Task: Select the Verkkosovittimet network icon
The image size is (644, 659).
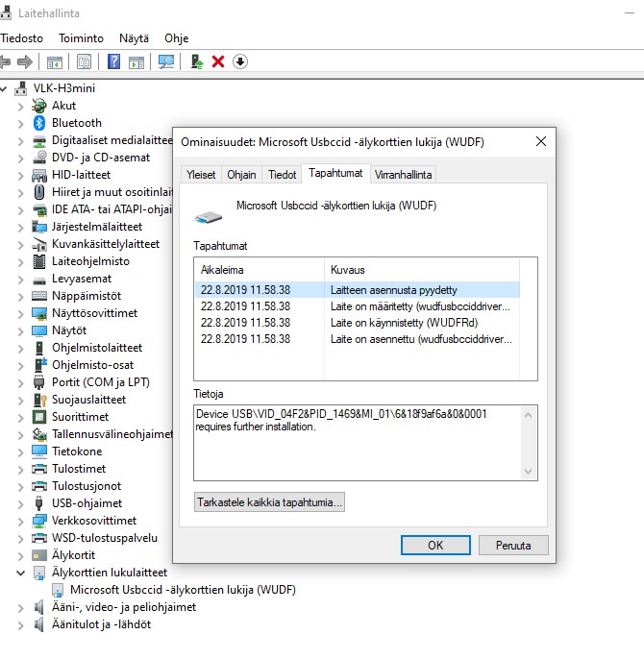Action: pyautogui.click(x=39, y=521)
